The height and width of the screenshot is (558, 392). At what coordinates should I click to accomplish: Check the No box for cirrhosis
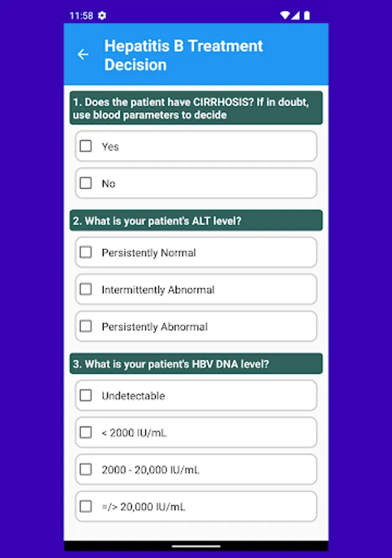pyautogui.click(x=86, y=184)
